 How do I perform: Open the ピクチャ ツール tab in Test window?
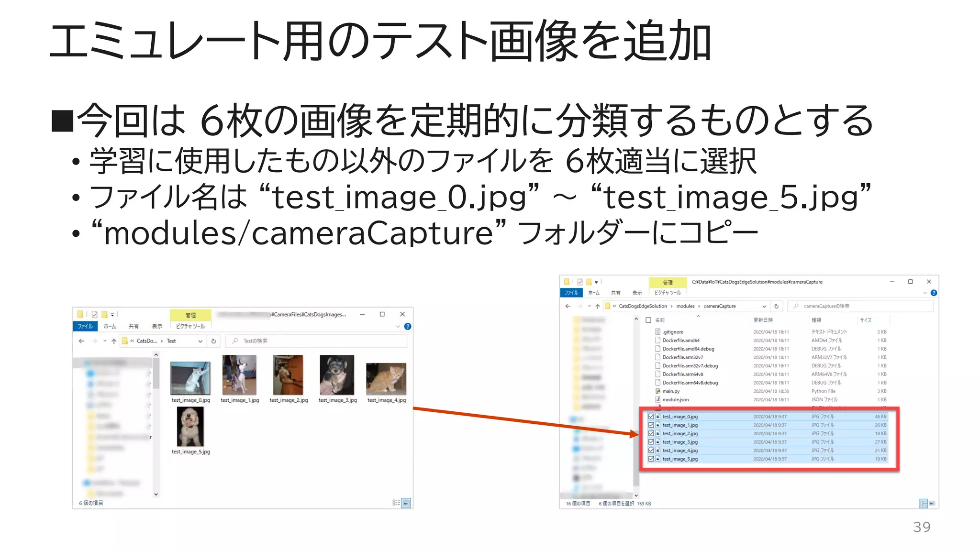(190, 326)
